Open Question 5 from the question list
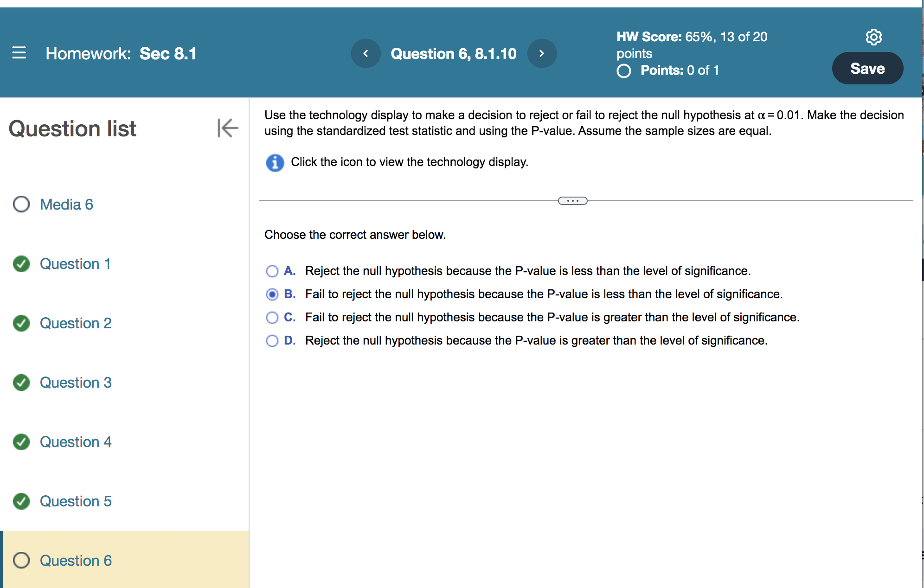924x588 pixels. point(76,501)
